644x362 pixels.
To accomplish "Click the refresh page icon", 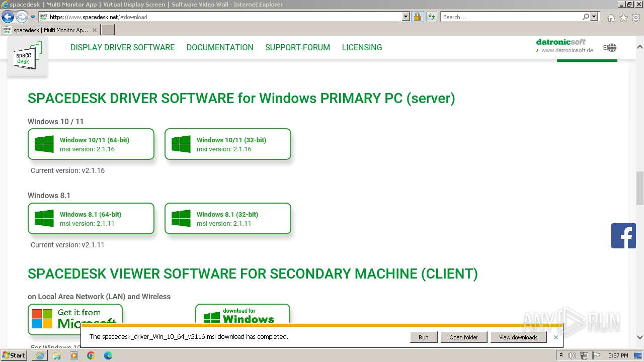I will click(431, 17).
